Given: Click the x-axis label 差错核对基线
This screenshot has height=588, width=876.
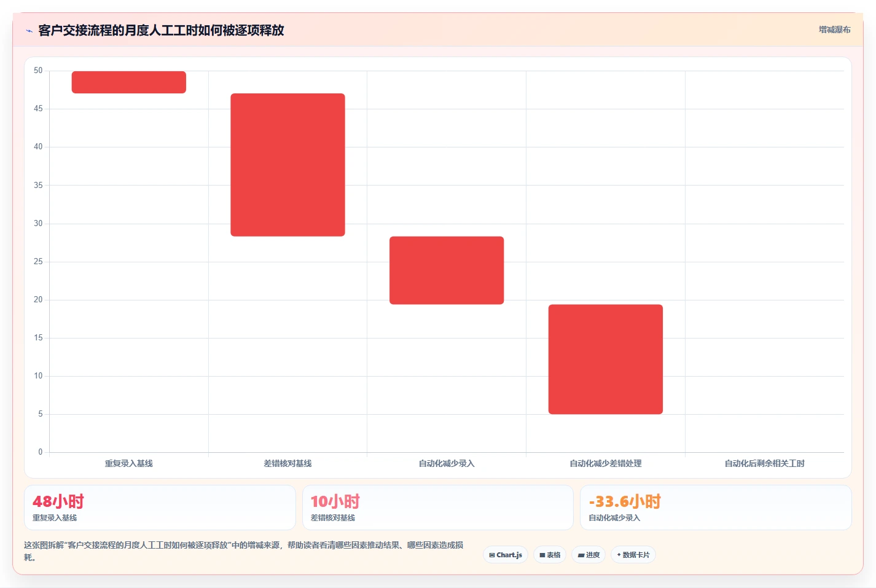Looking at the screenshot, I should tap(287, 463).
